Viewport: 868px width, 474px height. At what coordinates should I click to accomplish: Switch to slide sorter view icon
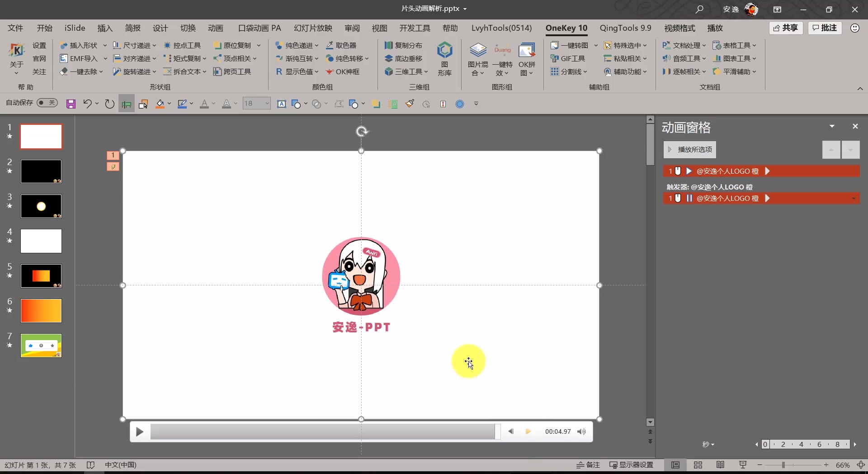pos(698,465)
